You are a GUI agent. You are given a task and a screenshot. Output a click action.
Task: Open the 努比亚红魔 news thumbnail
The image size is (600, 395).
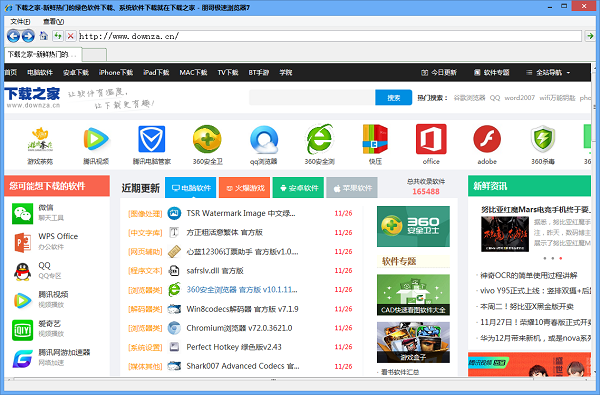[505, 234]
